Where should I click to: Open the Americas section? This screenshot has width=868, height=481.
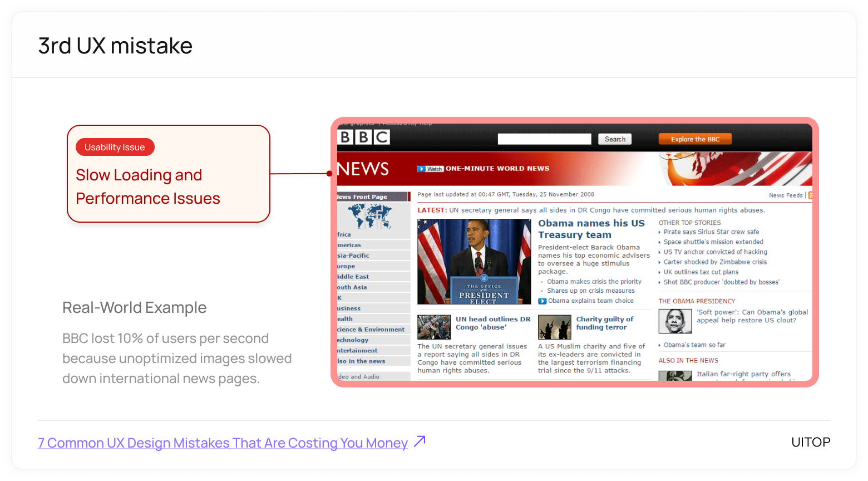pos(373,246)
